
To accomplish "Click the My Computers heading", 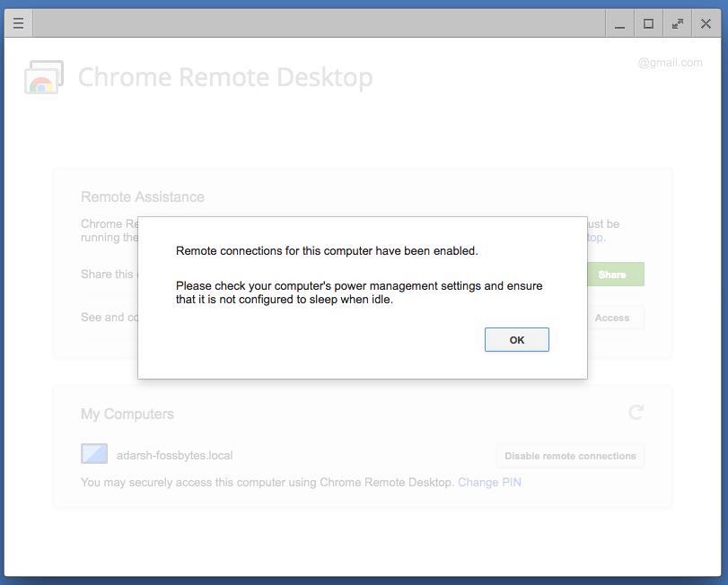I will pyautogui.click(x=127, y=414).
